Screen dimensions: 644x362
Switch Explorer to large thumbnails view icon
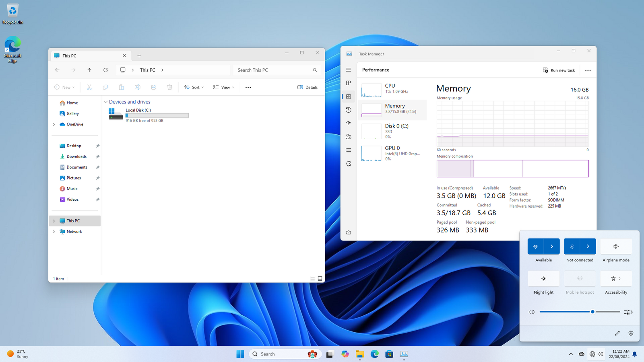pos(320,278)
